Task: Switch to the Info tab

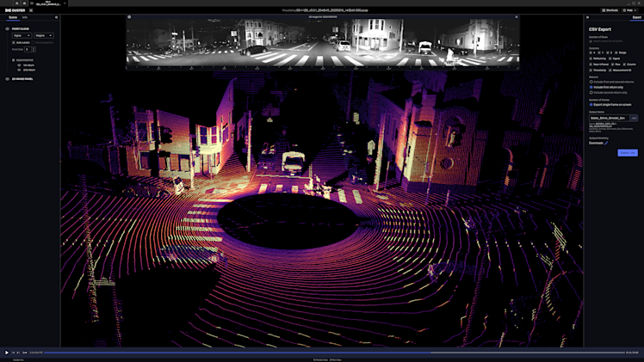Action: pyautogui.click(x=25, y=17)
